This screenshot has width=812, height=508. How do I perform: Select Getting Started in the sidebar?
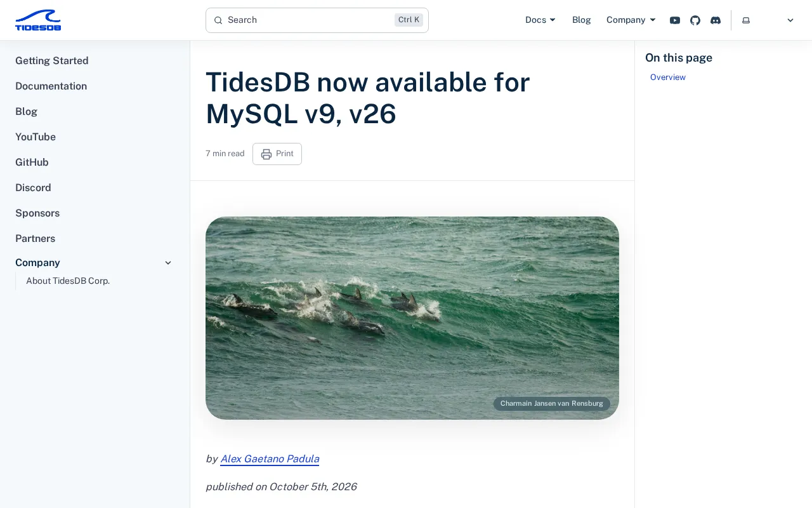tap(52, 61)
